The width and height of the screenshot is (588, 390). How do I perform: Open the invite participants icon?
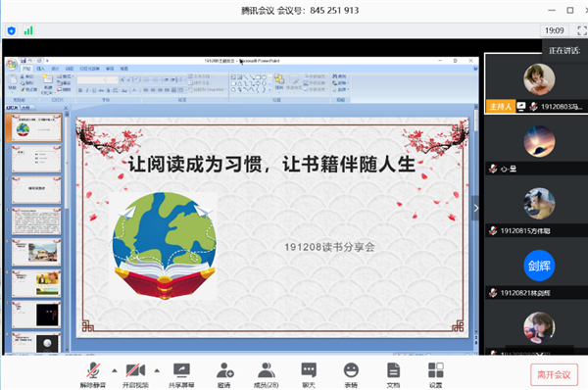[x=224, y=374]
